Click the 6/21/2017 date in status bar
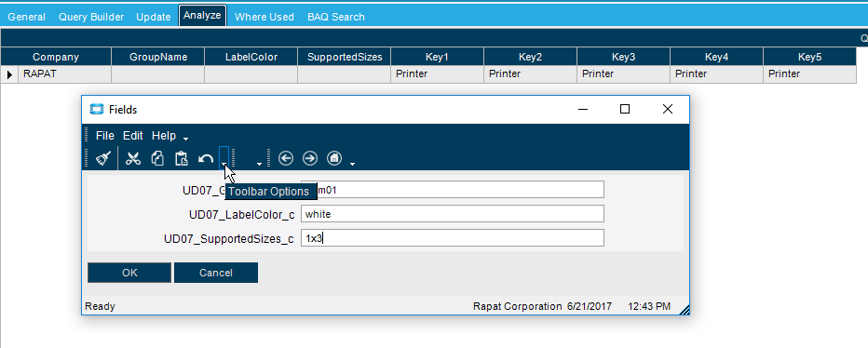The width and height of the screenshot is (868, 348). [590, 306]
